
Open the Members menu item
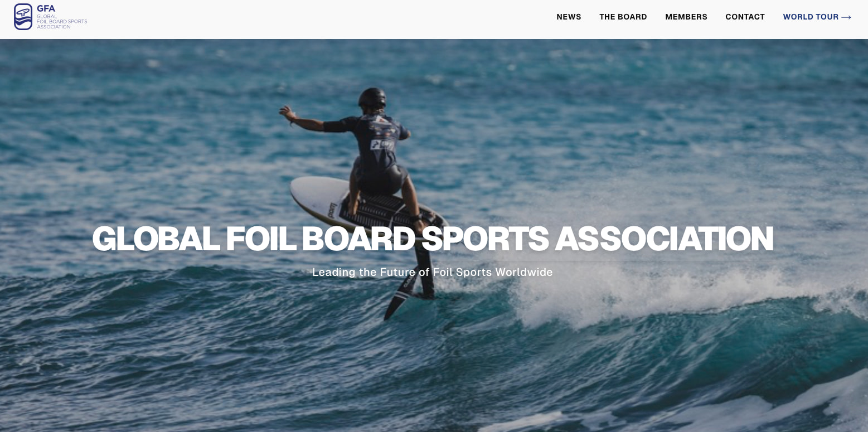[686, 17]
